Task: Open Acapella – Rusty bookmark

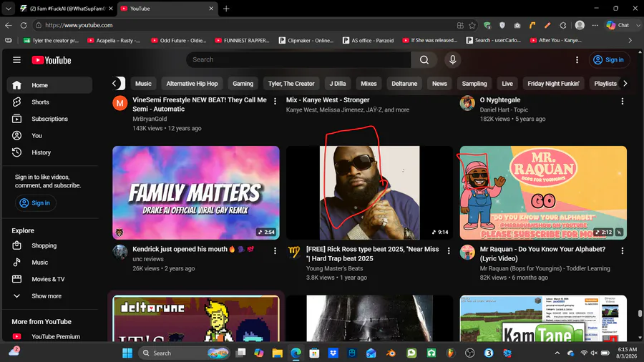Action: (114, 40)
